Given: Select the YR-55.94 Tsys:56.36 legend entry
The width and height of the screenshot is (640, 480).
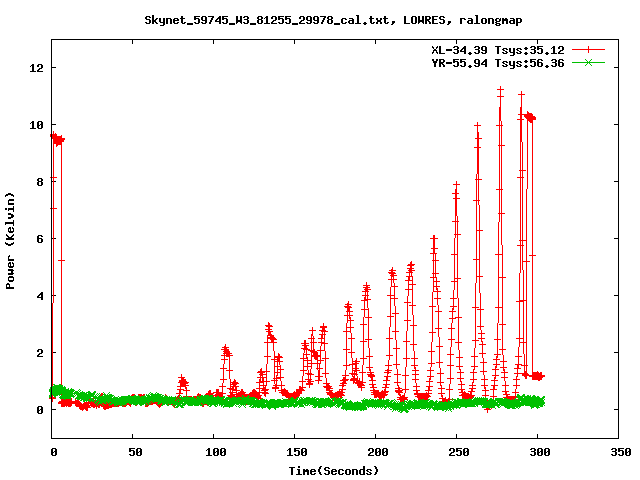Looking at the screenshot, I should [498, 63].
